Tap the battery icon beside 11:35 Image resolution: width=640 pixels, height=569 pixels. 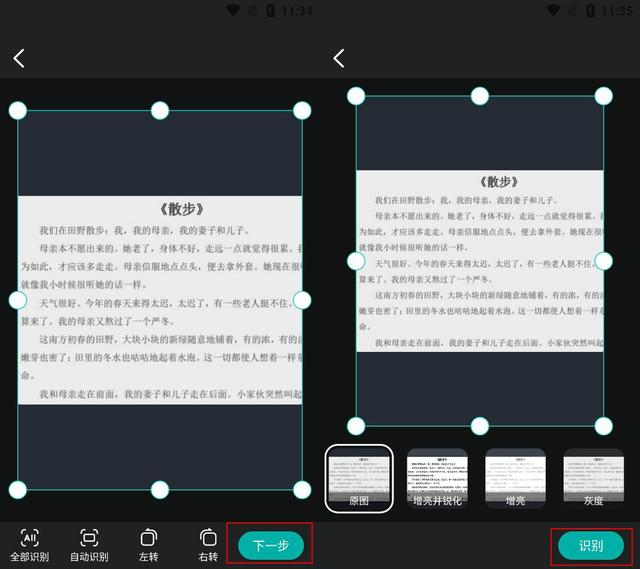[x=590, y=11]
